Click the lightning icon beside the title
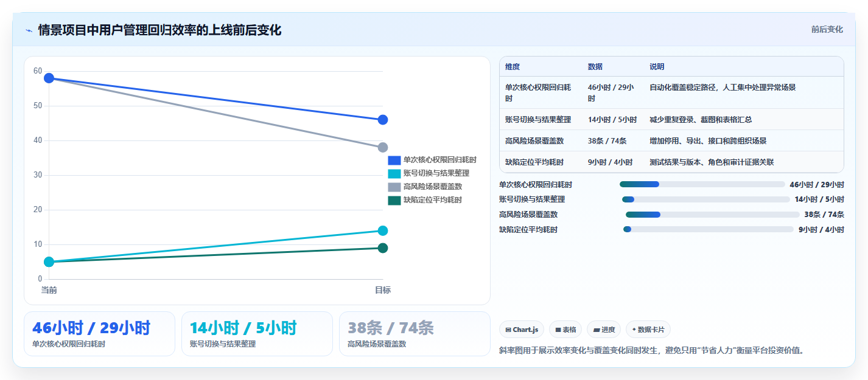This screenshot has height=380, width=868. coord(29,30)
